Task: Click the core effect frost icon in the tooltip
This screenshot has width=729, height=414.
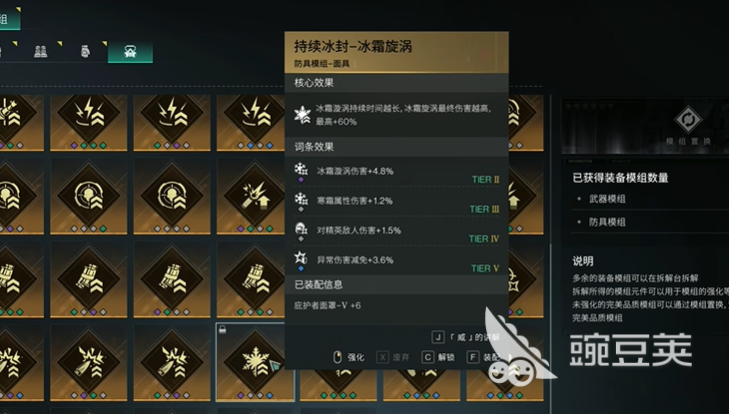Action: (302, 115)
